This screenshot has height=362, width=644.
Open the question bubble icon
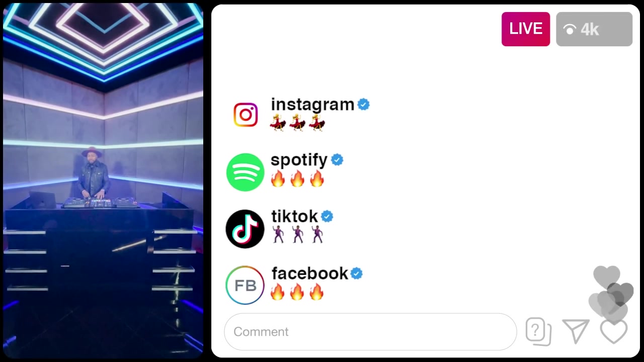coord(538,332)
